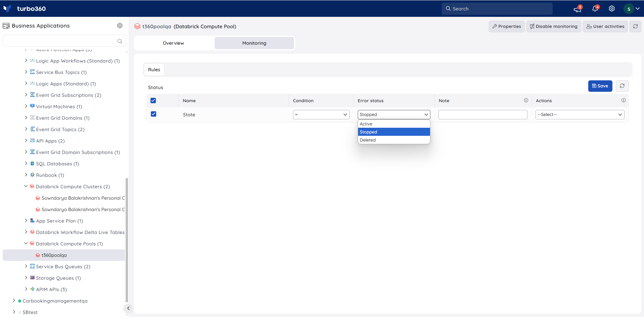644x317 pixels.
Task: Open the settings gear in top bar
Action: pos(612,9)
